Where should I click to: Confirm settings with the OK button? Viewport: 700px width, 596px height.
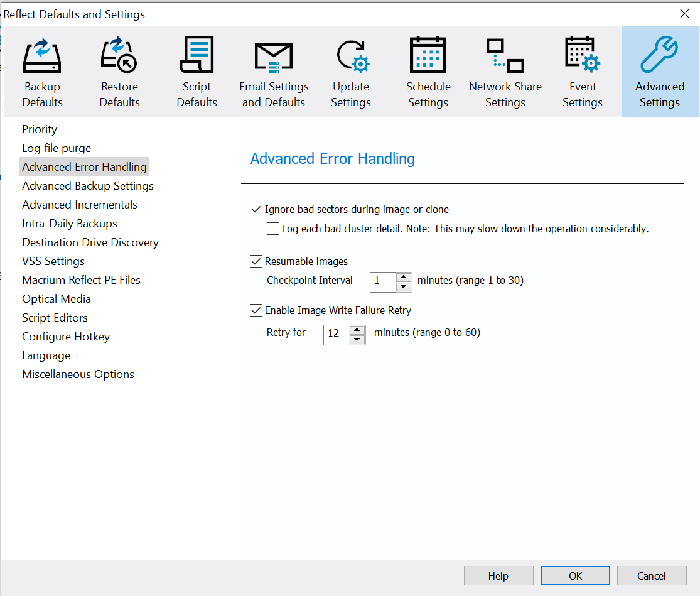[574, 575]
